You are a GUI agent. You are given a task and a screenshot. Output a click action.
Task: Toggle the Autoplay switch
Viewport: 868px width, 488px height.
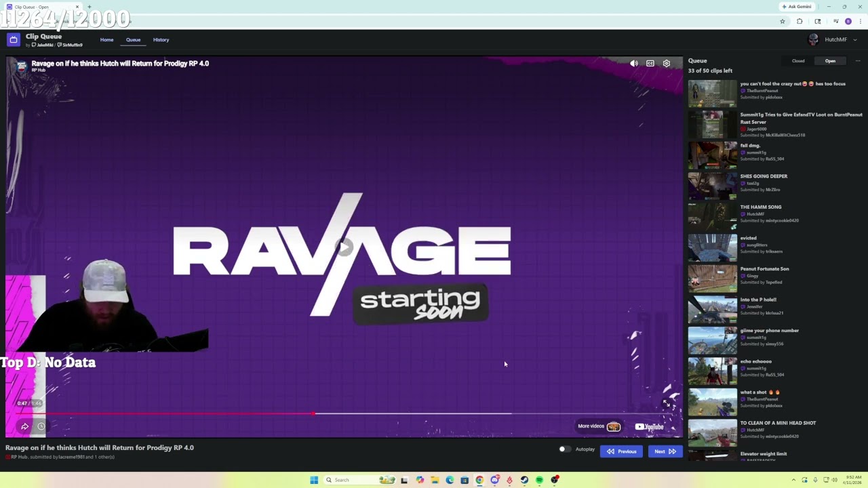coord(564,449)
